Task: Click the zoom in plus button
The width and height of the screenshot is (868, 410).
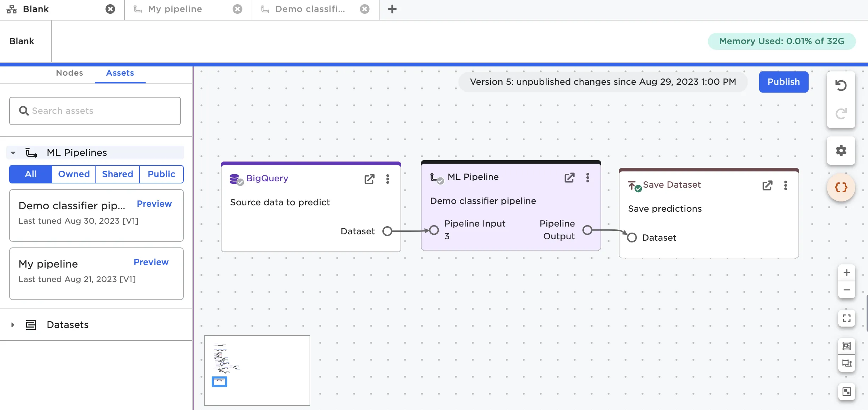Action: point(846,273)
